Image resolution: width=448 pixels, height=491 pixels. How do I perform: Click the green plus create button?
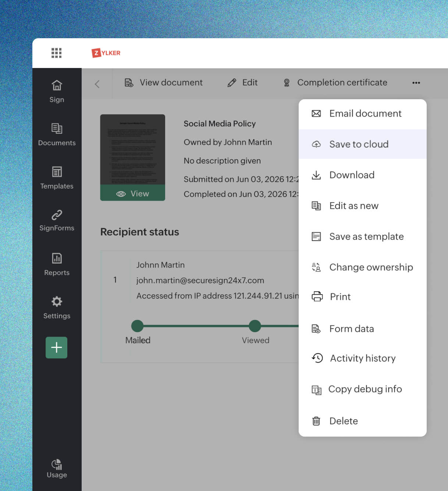point(56,347)
